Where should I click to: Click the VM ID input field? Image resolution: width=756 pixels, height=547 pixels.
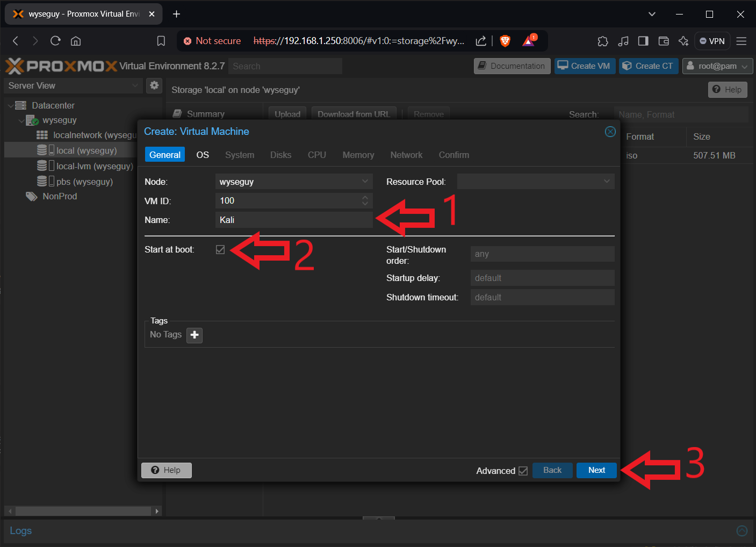pyautogui.click(x=288, y=200)
